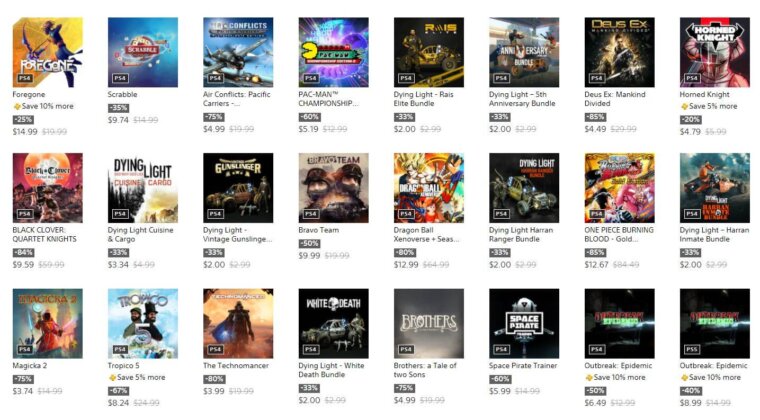Select the Dragon Ball Xenoverse title text
Viewport: 760px width, 420px height.
click(427, 234)
